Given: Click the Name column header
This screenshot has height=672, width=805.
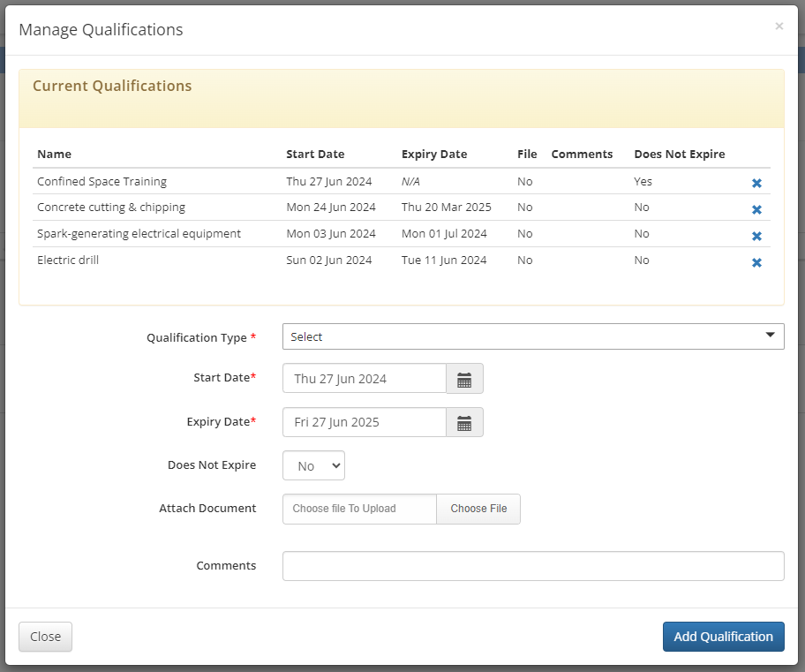Looking at the screenshot, I should (55, 155).
